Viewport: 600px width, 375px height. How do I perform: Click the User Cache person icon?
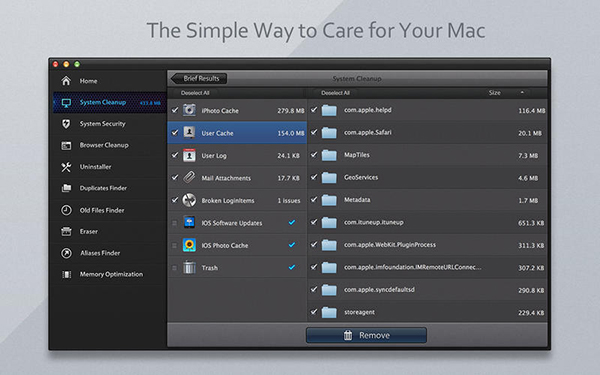coord(189,133)
